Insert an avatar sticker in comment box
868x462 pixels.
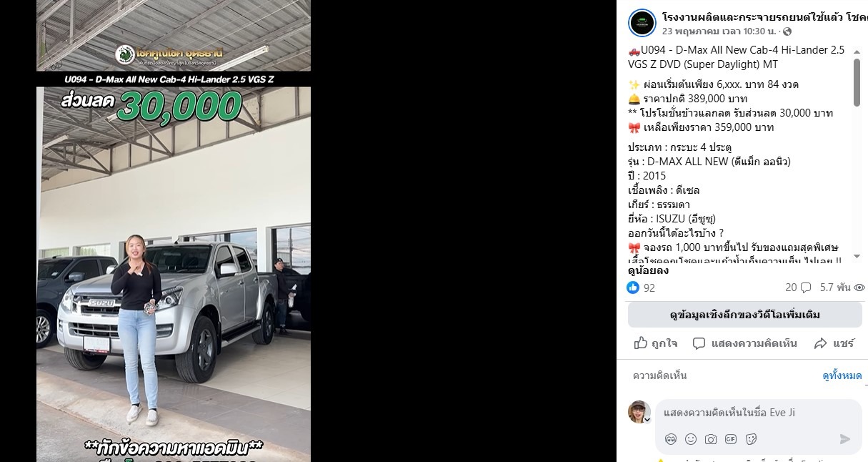pos(670,439)
